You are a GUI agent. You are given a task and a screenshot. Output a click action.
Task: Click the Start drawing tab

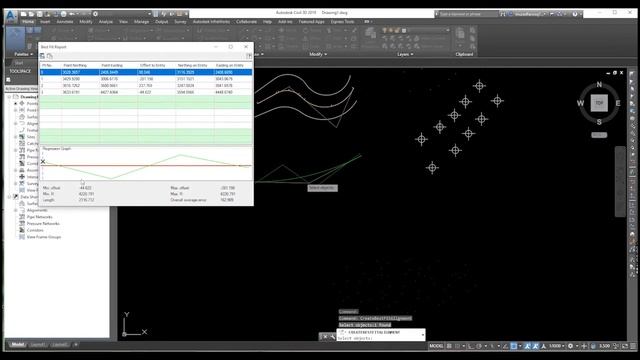(19, 63)
